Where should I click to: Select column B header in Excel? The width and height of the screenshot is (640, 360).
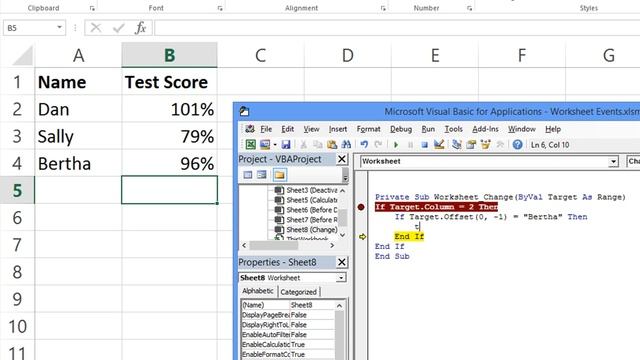tap(169, 55)
